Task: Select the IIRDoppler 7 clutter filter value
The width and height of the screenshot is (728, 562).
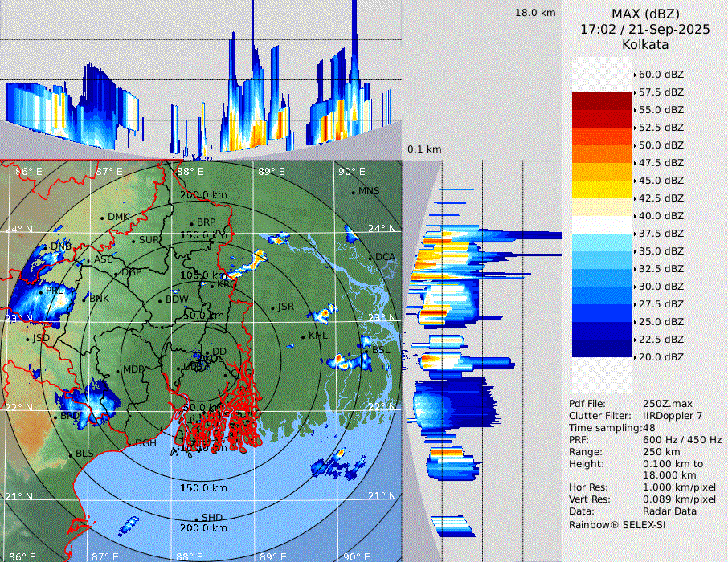Action: coord(673,416)
